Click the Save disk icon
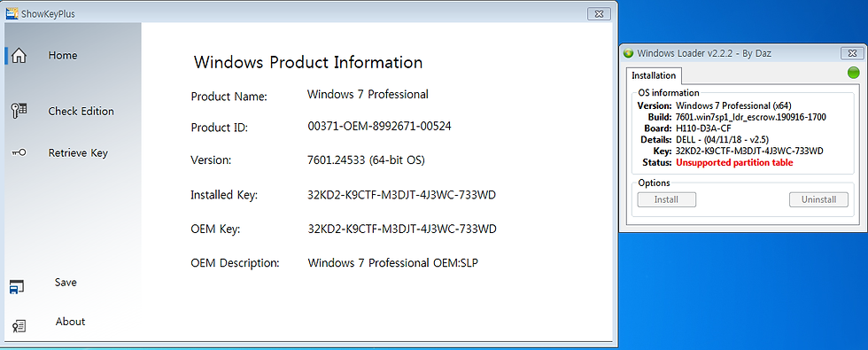This screenshot has height=350, width=868. coord(17,287)
